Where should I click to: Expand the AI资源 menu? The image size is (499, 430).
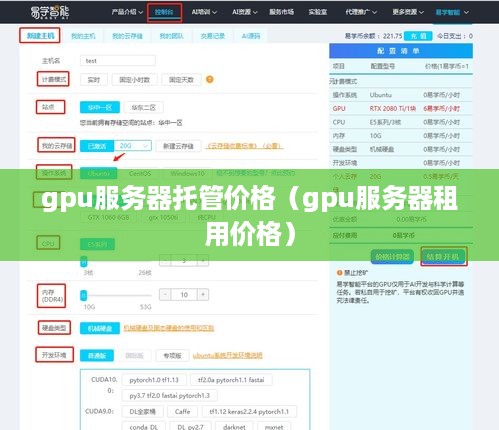pos(245,12)
